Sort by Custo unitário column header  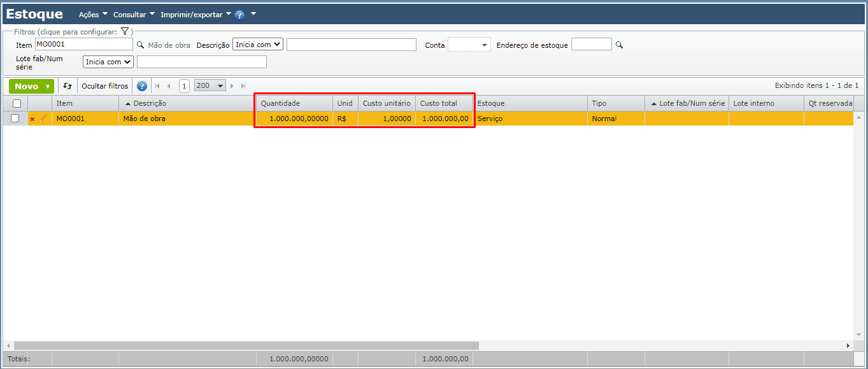pos(387,103)
